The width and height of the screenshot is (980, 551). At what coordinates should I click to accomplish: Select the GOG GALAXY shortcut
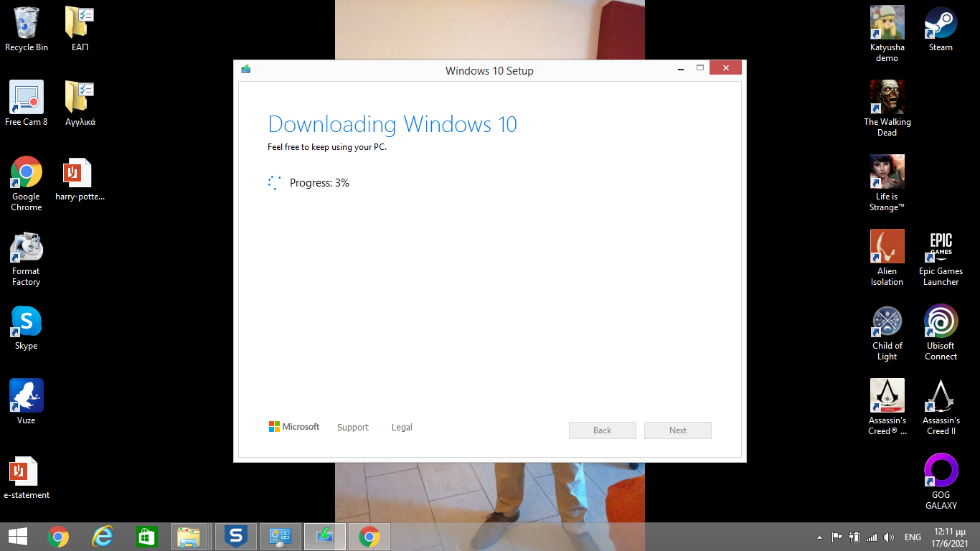tap(941, 482)
